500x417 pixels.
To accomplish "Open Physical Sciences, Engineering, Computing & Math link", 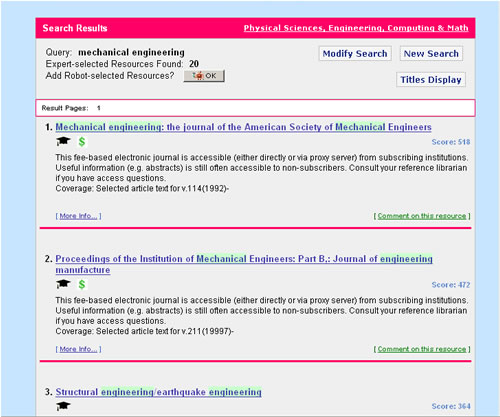I will tap(356, 28).
